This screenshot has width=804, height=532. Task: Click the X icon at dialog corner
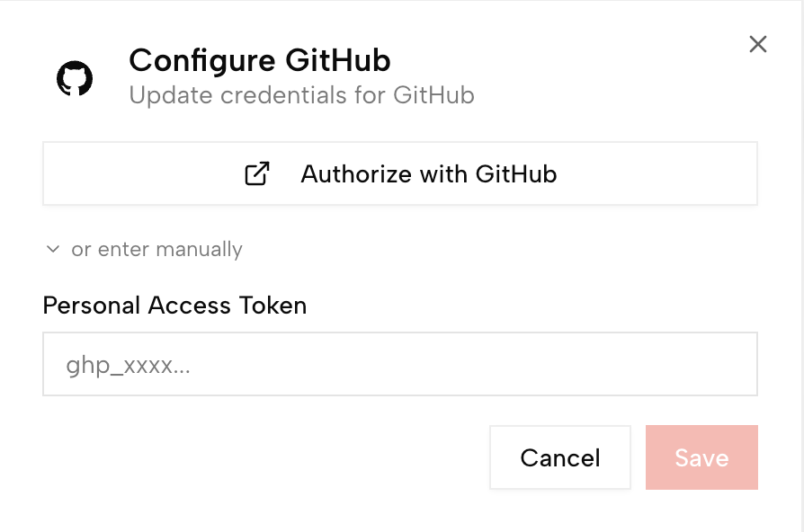coord(758,44)
